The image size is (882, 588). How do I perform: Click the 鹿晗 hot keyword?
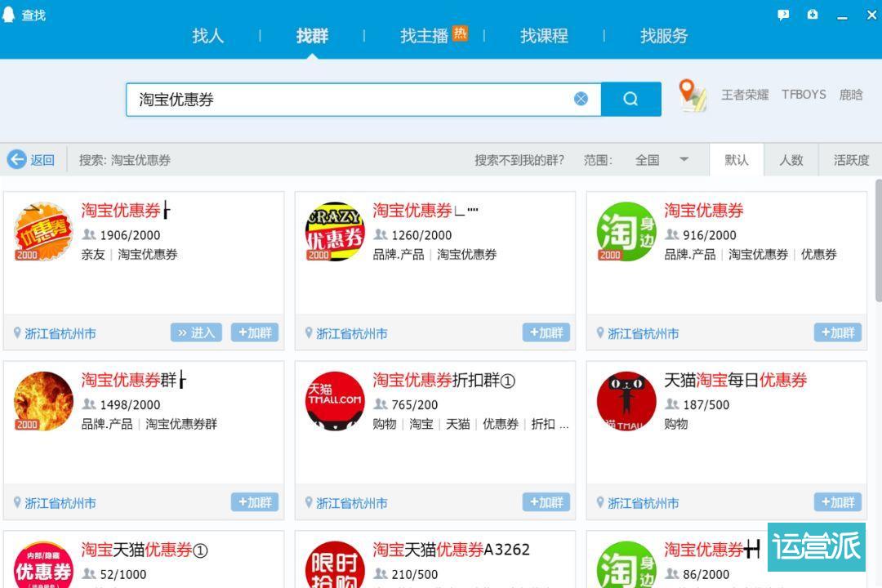[850, 95]
